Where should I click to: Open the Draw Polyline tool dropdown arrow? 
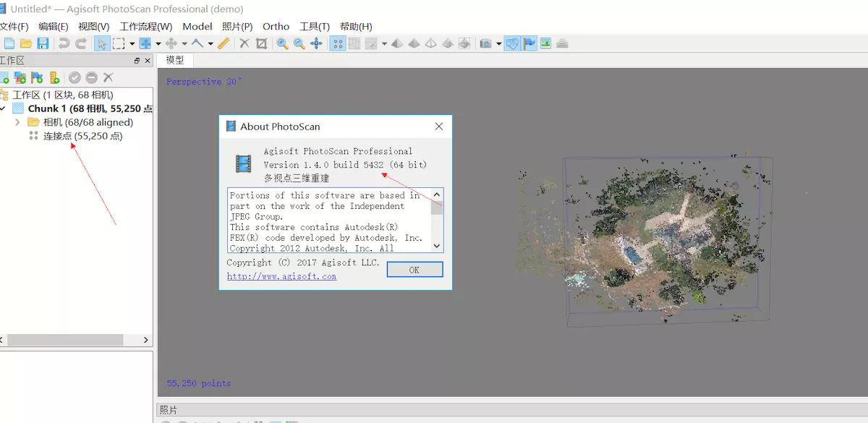[210, 43]
